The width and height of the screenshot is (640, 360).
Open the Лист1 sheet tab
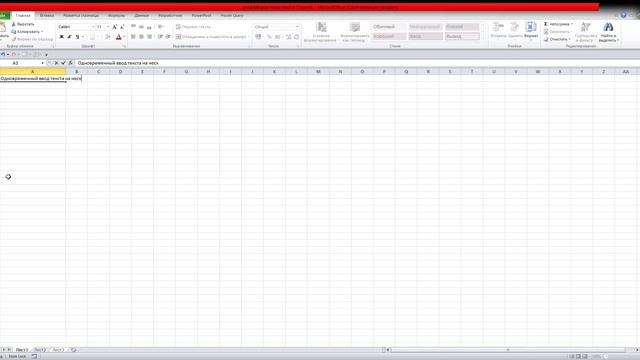tap(22, 350)
